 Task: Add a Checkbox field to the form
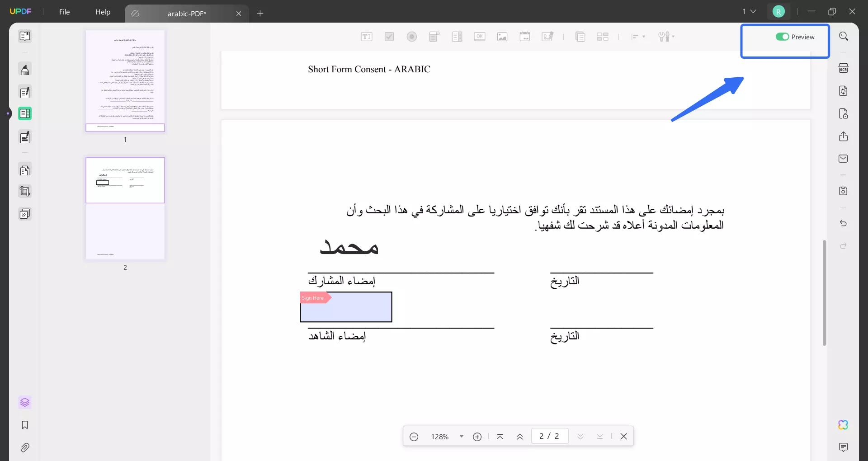pos(389,37)
